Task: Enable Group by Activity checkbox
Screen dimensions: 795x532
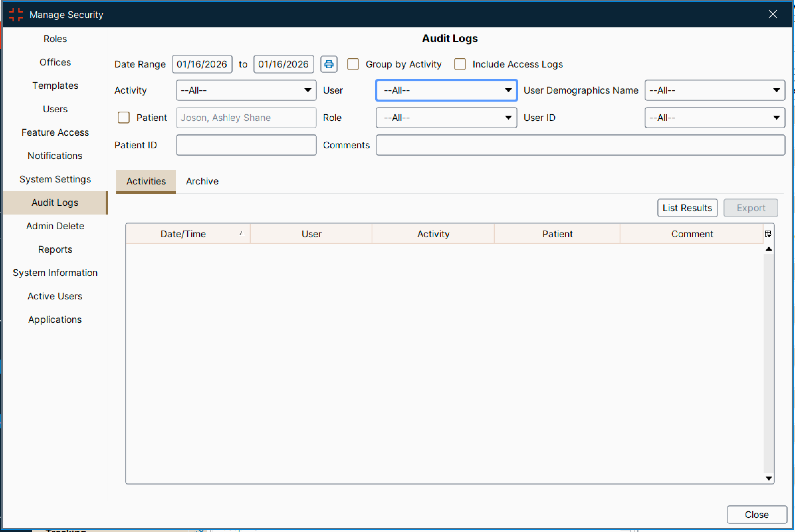Action: (353, 64)
